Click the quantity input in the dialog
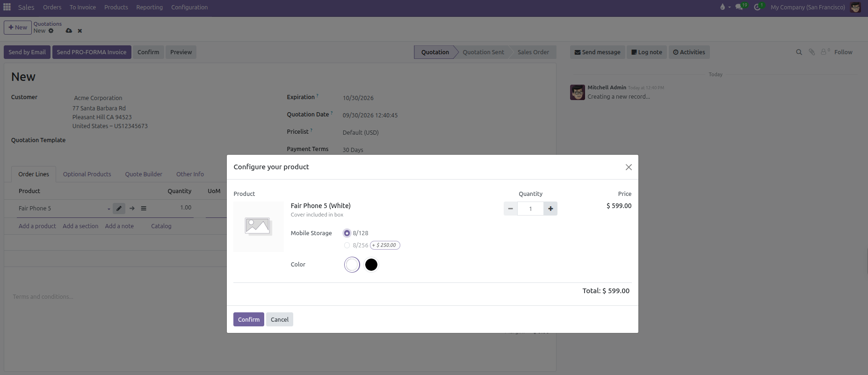868x375 pixels. click(x=530, y=209)
